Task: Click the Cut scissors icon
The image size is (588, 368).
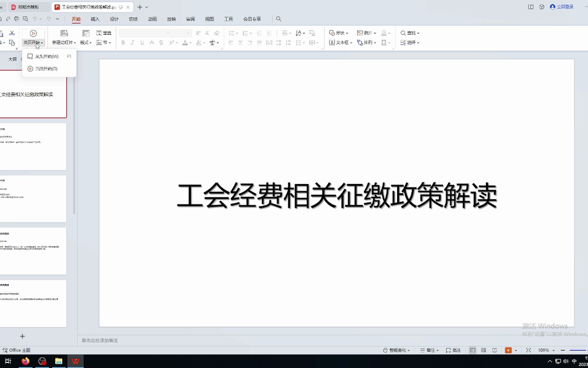Action: pyautogui.click(x=12, y=33)
